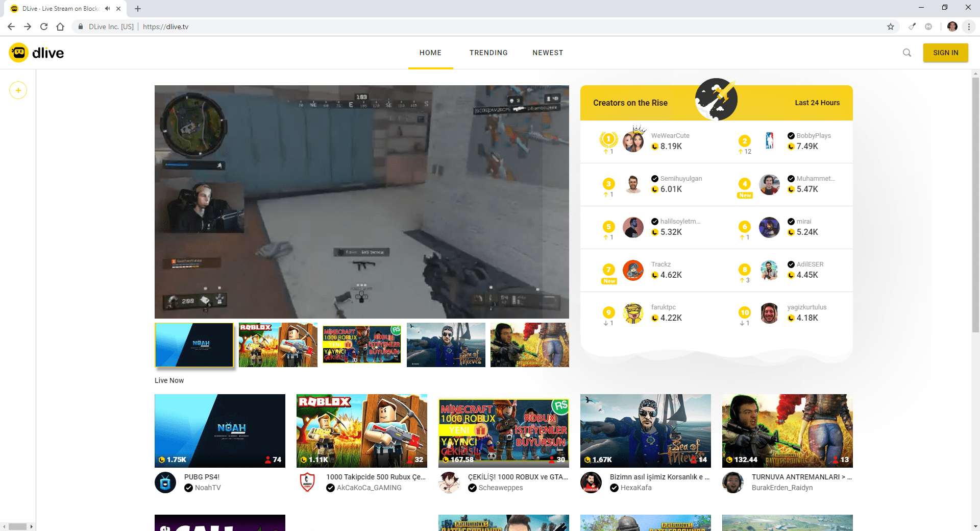Click the horizontal scrollbar at bottom left
The height and width of the screenshot is (531, 980).
[17, 526]
